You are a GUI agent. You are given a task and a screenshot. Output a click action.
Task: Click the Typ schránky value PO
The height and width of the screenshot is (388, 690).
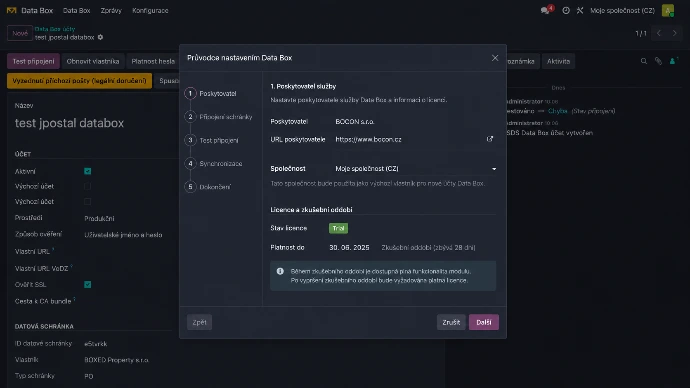tap(89, 376)
